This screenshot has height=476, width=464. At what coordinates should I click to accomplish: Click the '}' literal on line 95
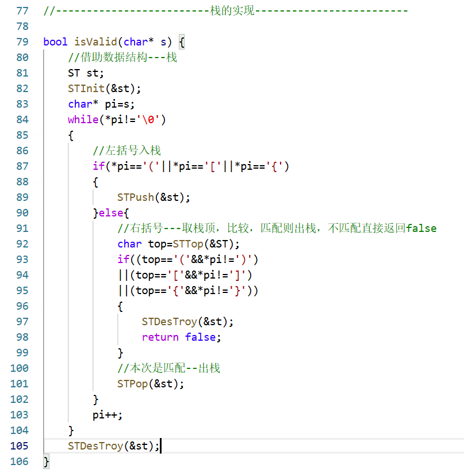[238, 291]
